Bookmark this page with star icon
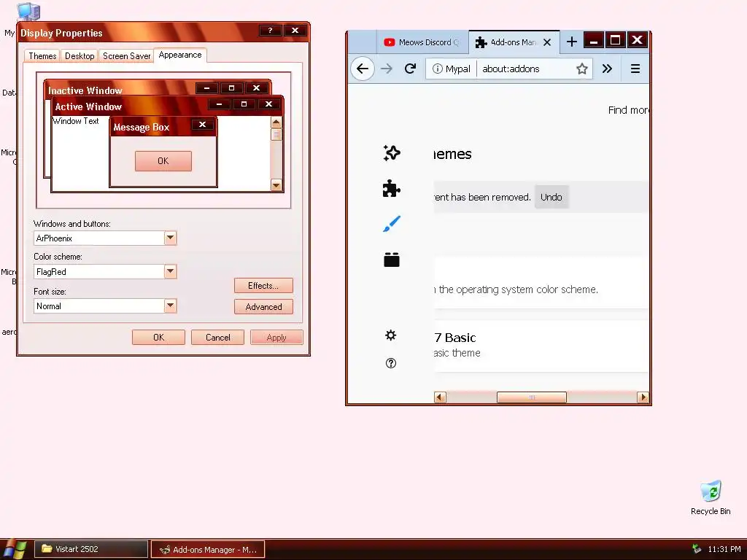 (x=581, y=69)
